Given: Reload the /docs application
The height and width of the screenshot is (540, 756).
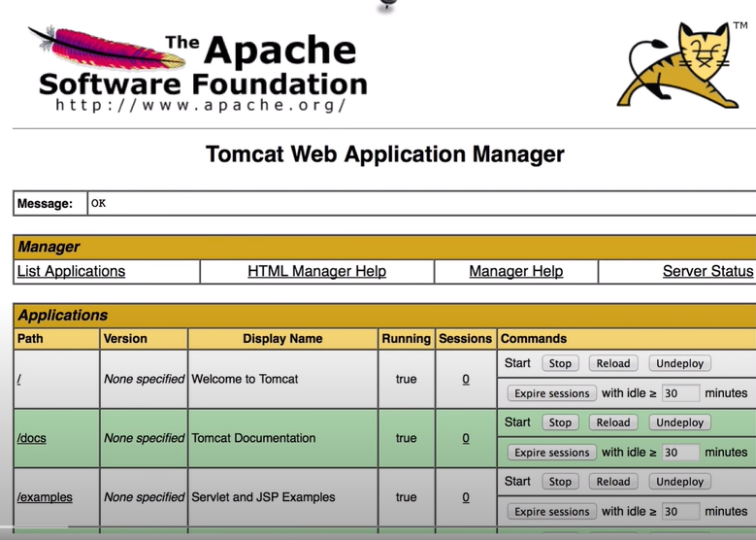Looking at the screenshot, I should click(x=613, y=422).
